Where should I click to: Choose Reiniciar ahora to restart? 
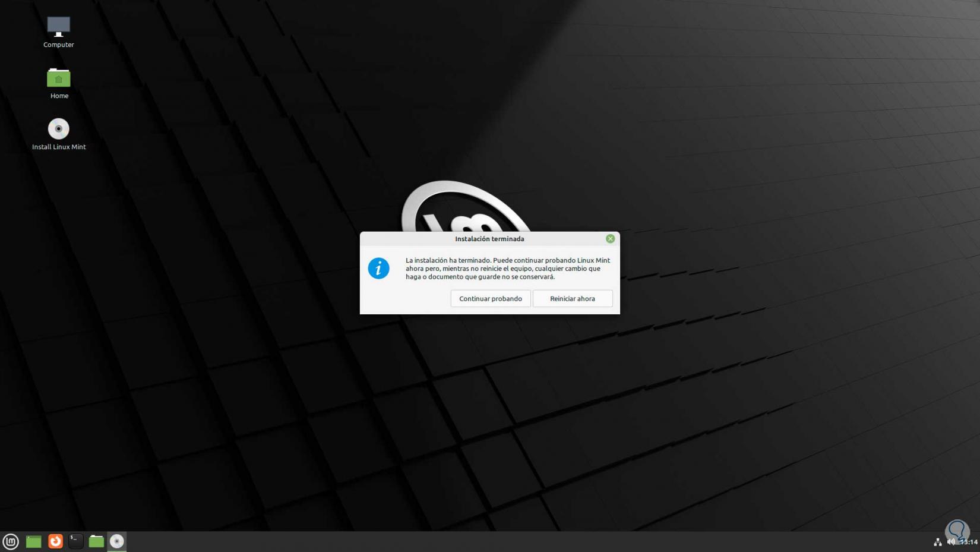click(x=573, y=298)
